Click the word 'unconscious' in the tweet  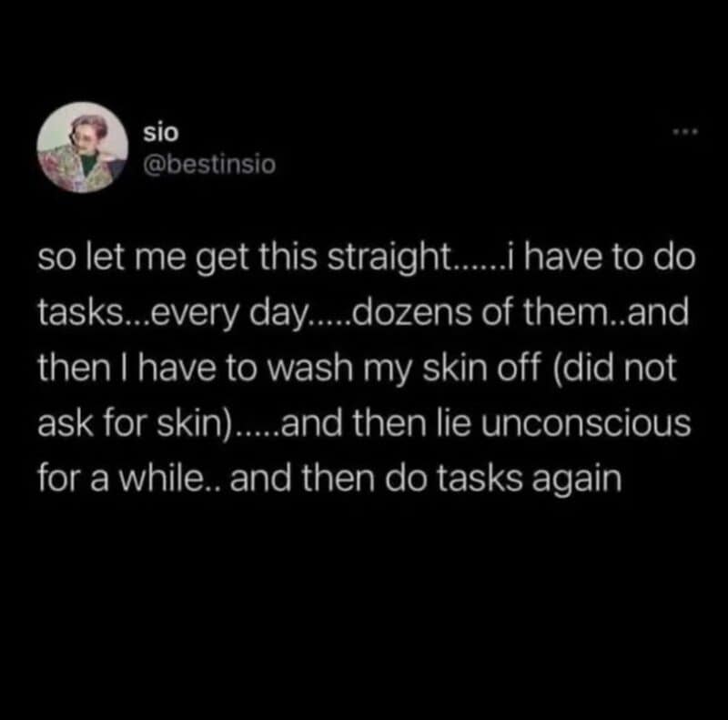[x=586, y=423]
